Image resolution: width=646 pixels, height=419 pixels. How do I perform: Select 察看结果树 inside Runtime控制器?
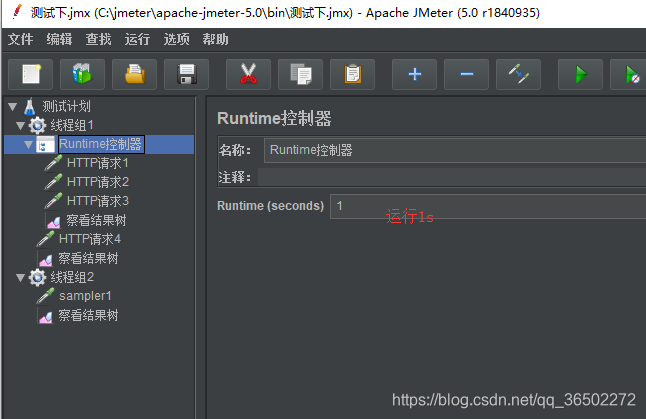click(x=96, y=220)
